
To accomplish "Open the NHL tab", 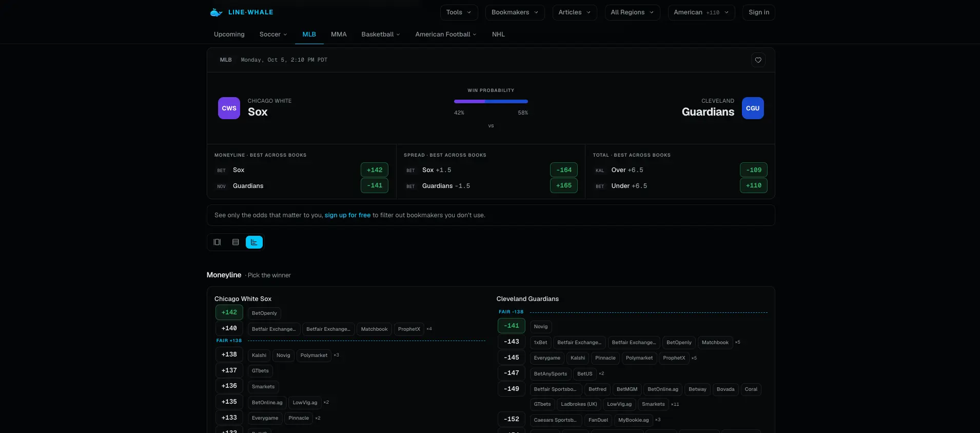I will (498, 34).
